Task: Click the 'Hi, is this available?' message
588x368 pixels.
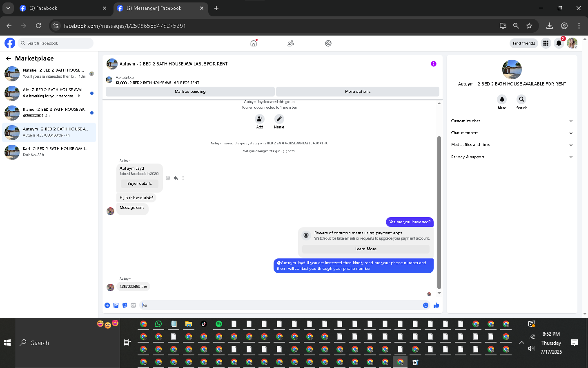Action: coord(136,198)
